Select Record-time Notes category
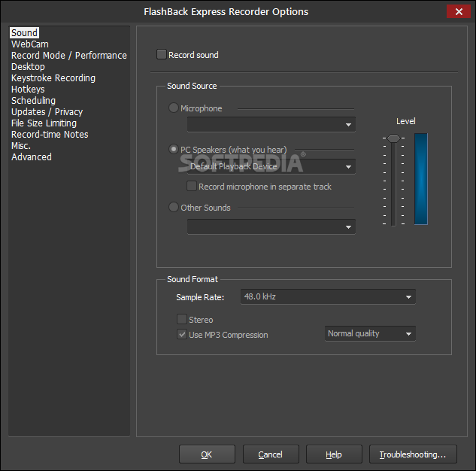This screenshot has height=471, width=476. [50, 134]
